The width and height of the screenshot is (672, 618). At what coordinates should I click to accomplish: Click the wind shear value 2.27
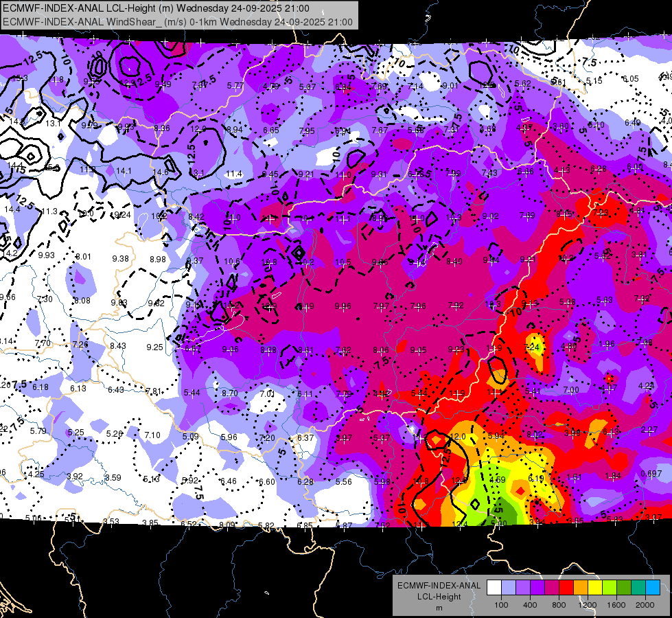[650, 429]
